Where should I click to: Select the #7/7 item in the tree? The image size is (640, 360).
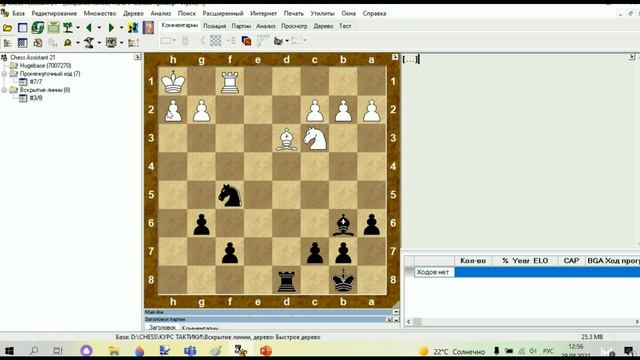click(x=36, y=82)
